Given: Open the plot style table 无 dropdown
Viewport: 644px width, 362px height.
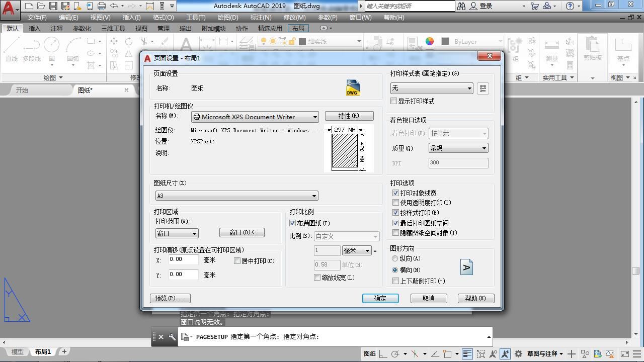Looking at the screenshot, I should pyautogui.click(x=432, y=88).
